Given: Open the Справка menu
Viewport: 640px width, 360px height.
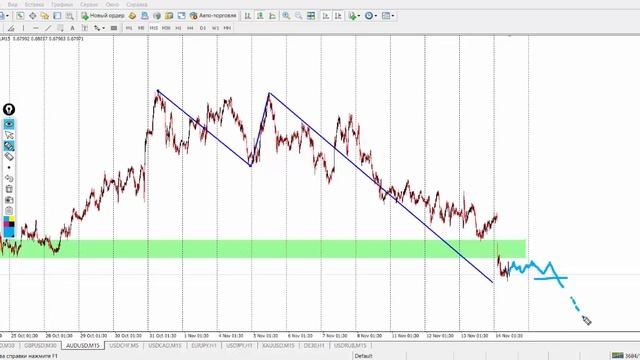Looking at the screenshot, I should click(x=137, y=4).
